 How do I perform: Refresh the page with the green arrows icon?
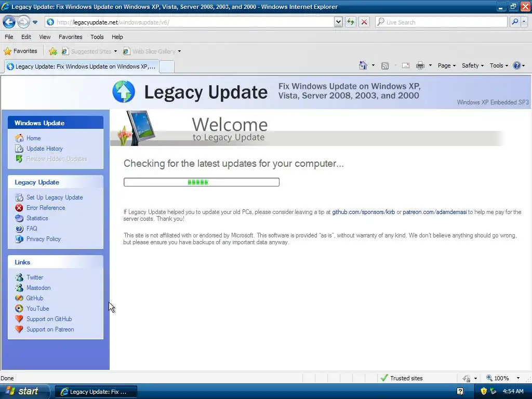click(x=351, y=22)
